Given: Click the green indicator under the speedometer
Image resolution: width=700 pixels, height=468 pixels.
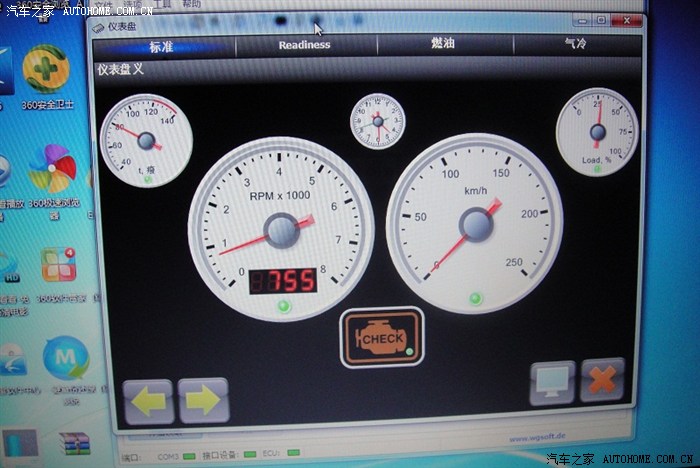Looking at the screenshot, I should 476,298.
